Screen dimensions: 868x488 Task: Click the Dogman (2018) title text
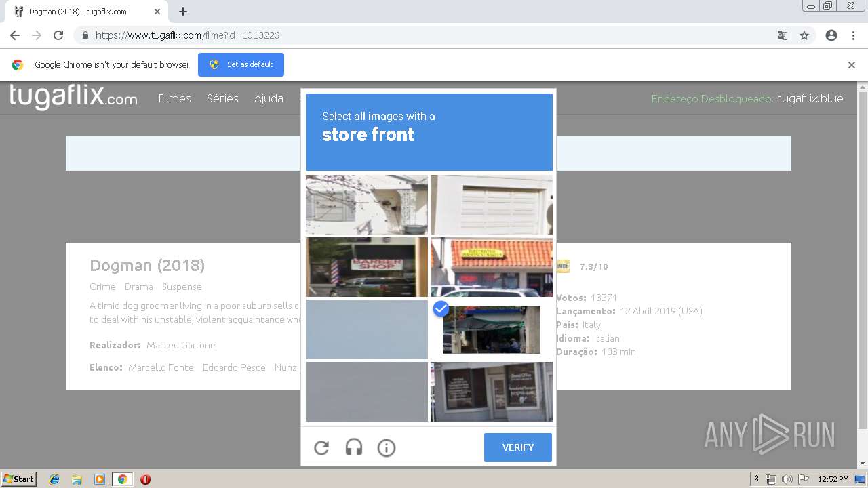pyautogui.click(x=147, y=265)
